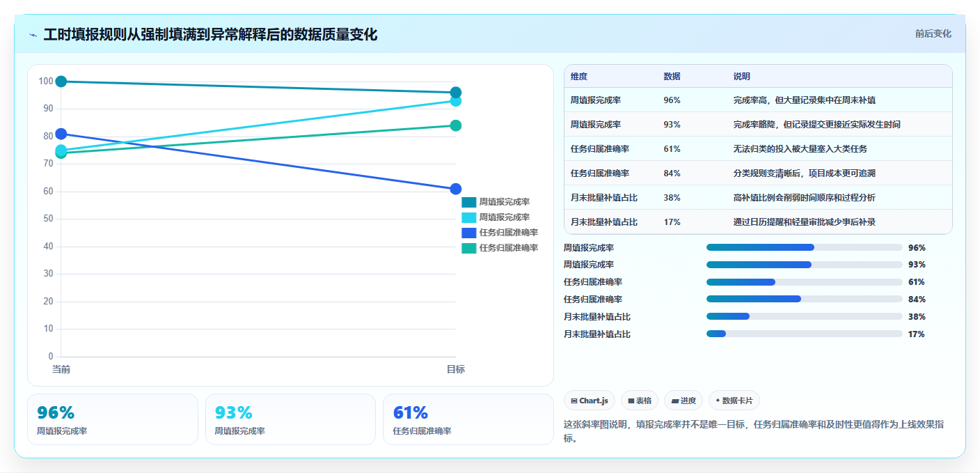Click the y-axis label 100
The image size is (980, 473).
[x=46, y=82]
